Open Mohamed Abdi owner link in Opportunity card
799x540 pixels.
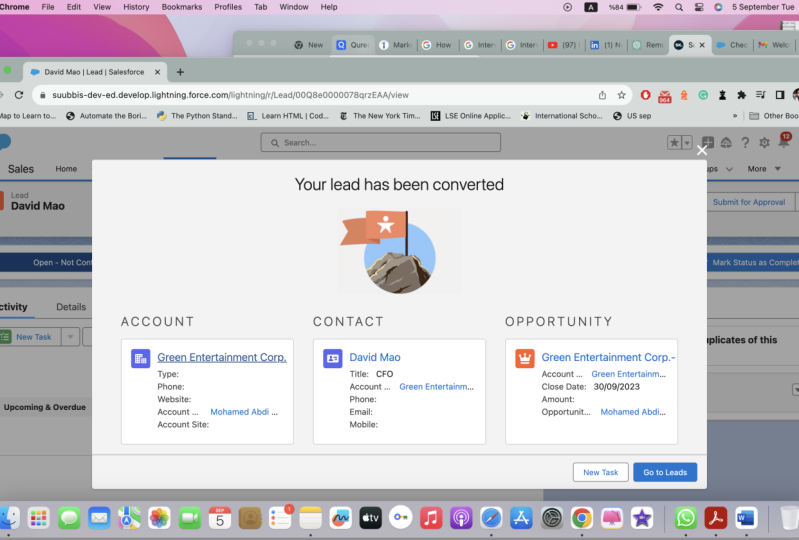633,412
